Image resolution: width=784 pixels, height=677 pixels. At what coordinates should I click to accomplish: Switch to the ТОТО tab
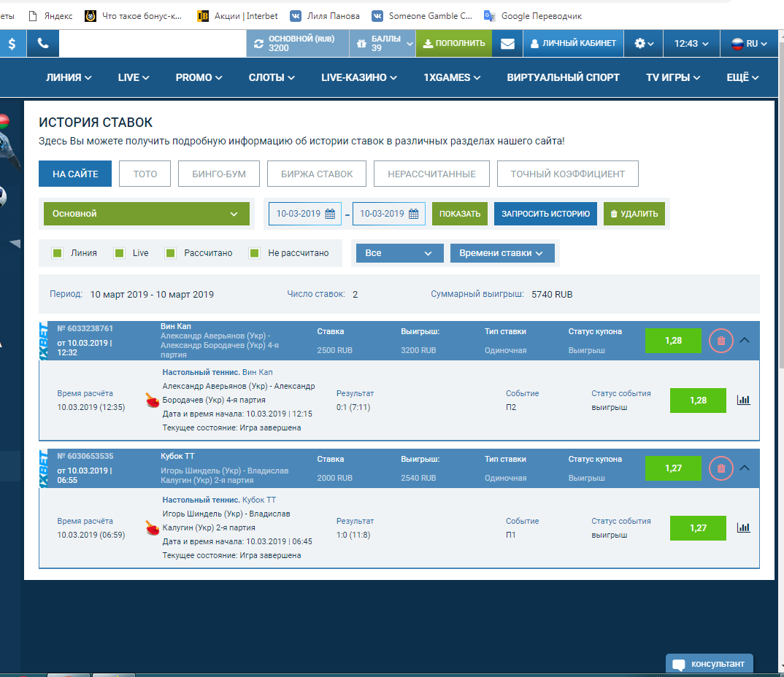(x=145, y=174)
